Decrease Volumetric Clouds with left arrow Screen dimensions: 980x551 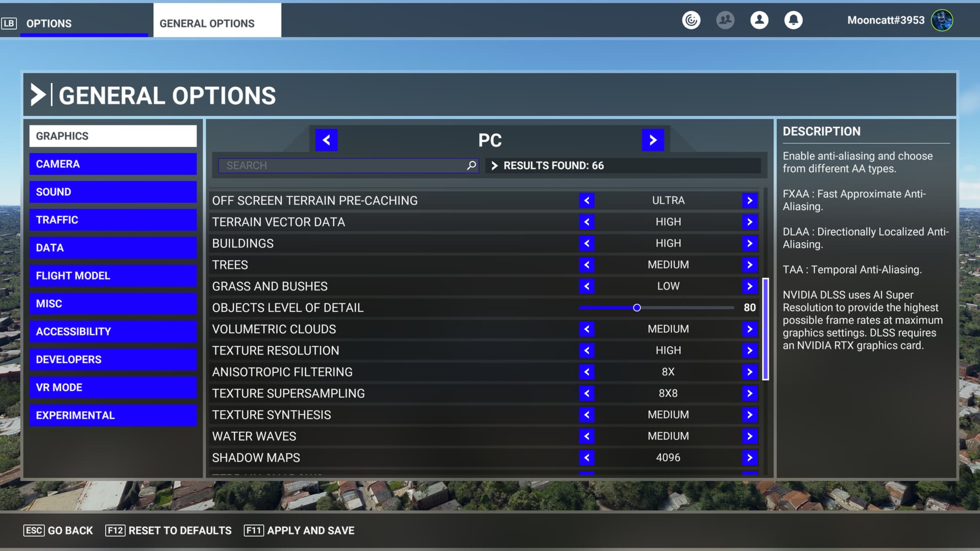[x=587, y=329]
